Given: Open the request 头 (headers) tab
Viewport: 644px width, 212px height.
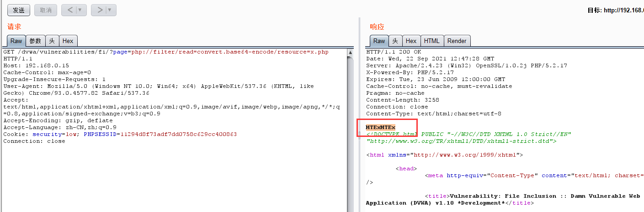Looking at the screenshot, I should coord(52,41).
